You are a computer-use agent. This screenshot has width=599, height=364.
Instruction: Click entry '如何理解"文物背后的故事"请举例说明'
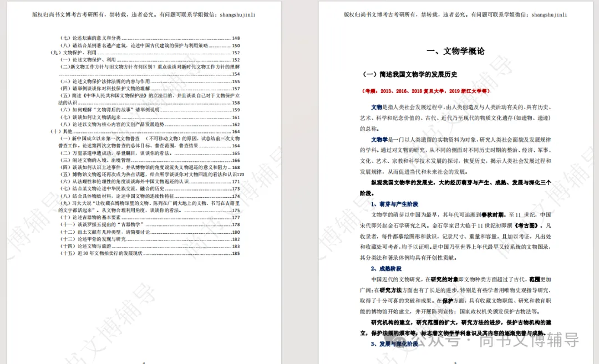[x=150, y=110]
